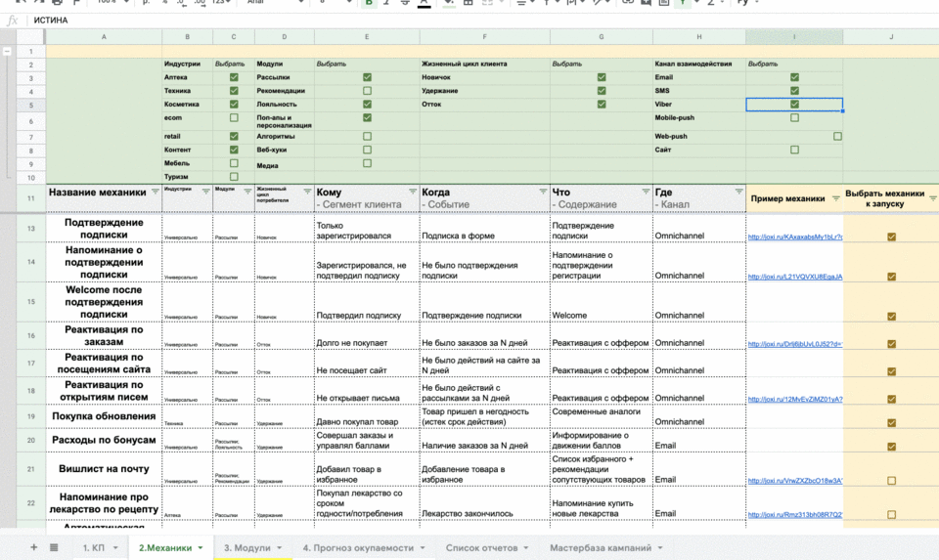Toggle Рекомендации module checkbox
The height and width of the screenshot is (560, 939).
click(x=367, y=91)
